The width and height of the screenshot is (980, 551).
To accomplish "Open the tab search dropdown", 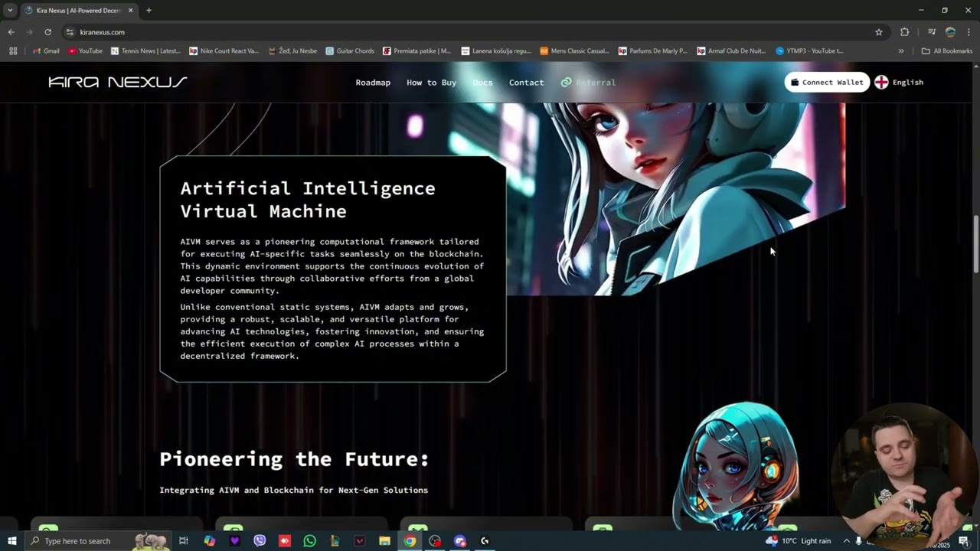I will coord(10,10).
